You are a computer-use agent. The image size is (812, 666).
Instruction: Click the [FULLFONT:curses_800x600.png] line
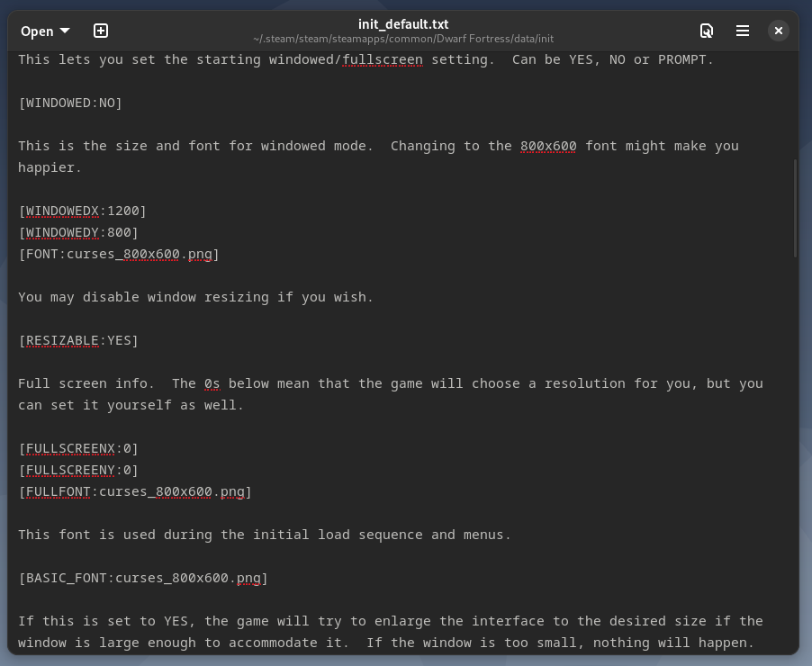135,491
